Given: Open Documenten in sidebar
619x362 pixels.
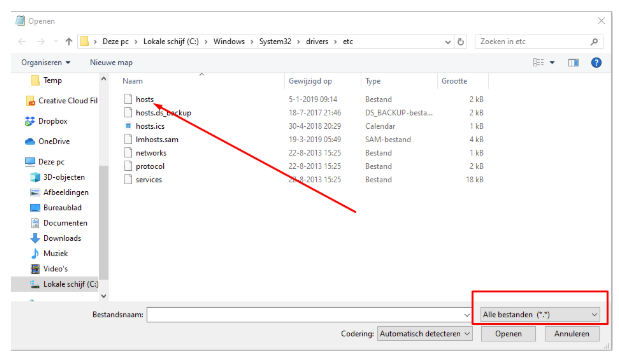Looking at the screenshot, I should pos(59,223).
